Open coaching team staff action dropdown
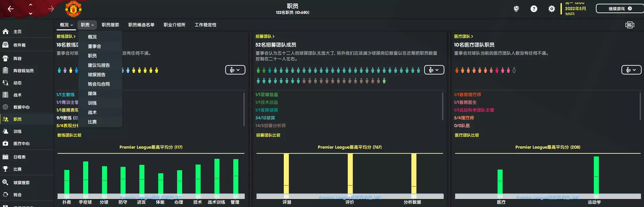Viewport: 644px width, 207px height. coord(235,70)
